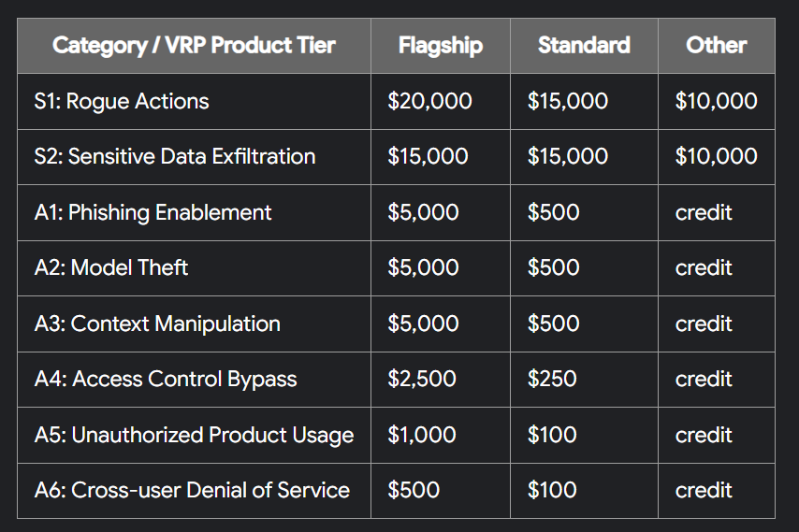
Task: Click the $2,500 Flagship value
Action: click(422, 379)
